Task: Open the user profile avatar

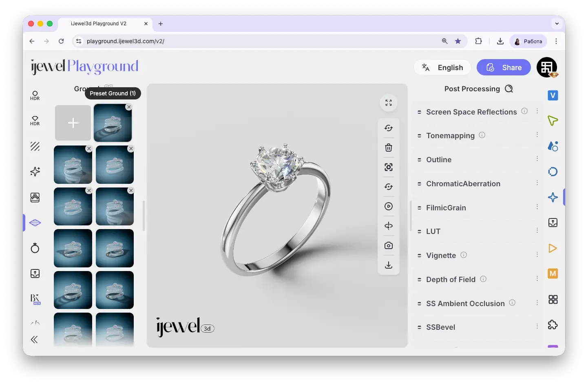Action: click(547, 67)
